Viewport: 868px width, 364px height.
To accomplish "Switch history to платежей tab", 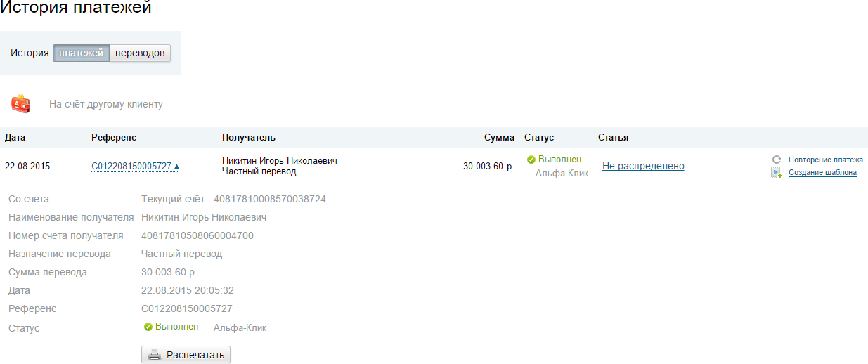I will tap(81, 53).
